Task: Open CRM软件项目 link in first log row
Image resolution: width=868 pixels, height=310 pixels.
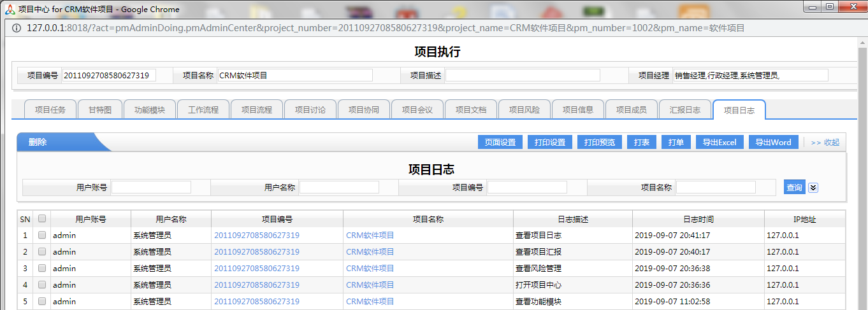Action: (x=370, y=235)
